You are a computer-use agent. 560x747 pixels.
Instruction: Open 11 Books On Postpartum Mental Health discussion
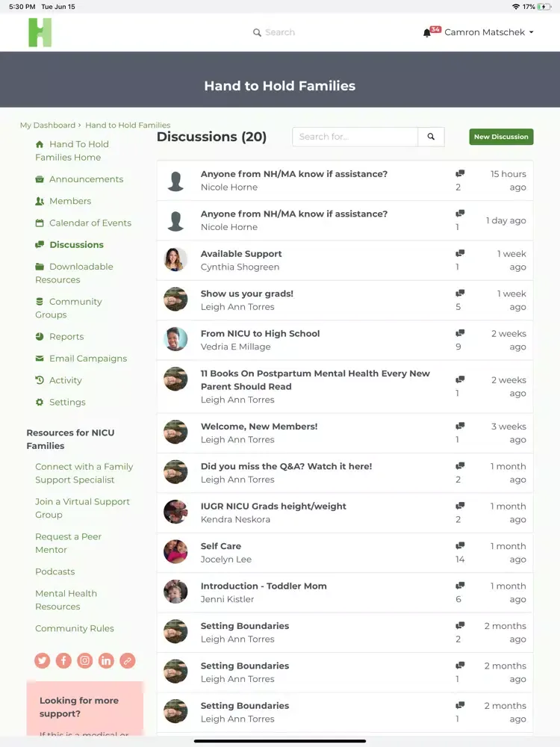[315, 380]
